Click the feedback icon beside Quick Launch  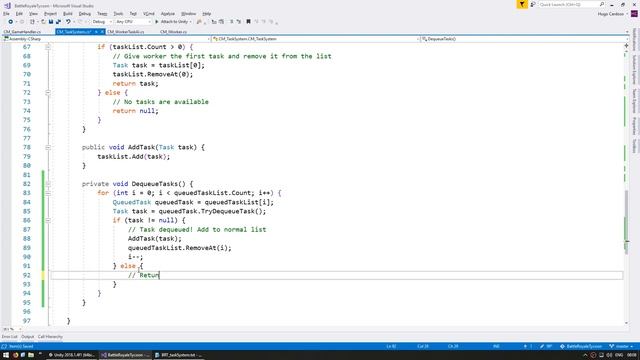point(533,4)
